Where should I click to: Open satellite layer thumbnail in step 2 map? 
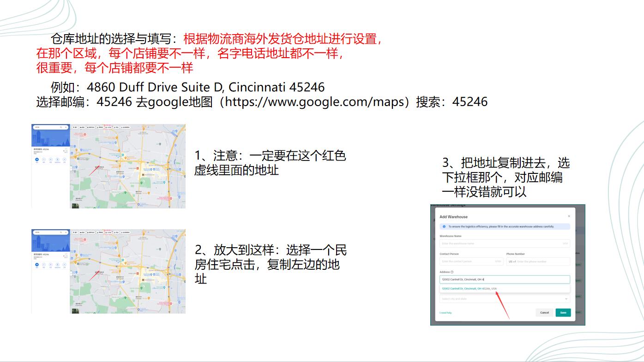(75, 311)
